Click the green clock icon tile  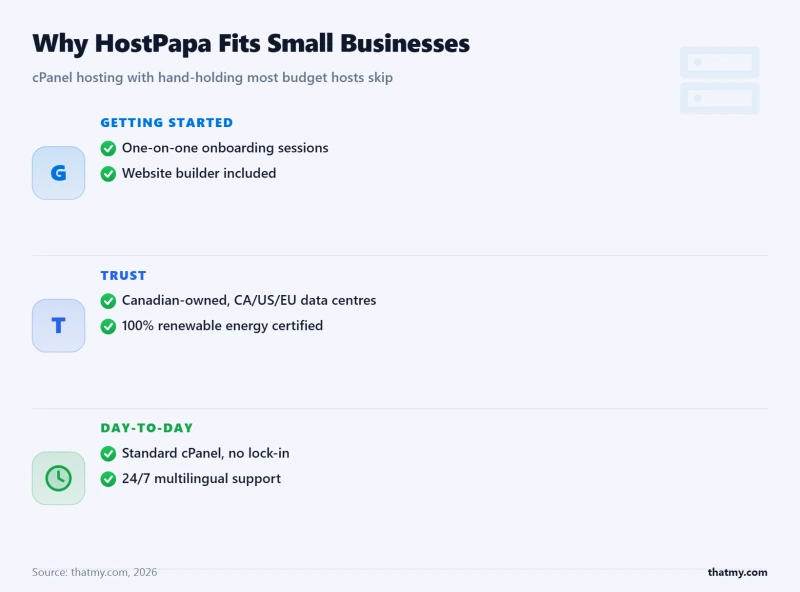click(x=59, y=478)
